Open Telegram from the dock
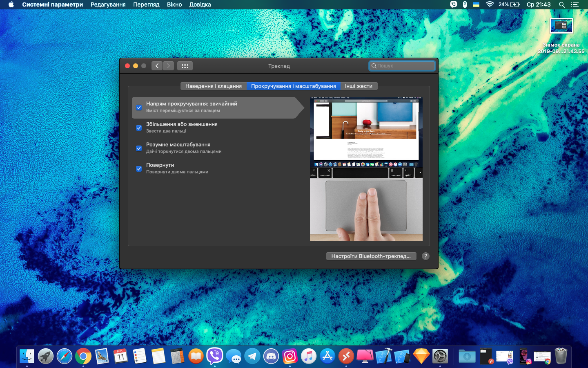The image size is (588, 368). [252, 357]
